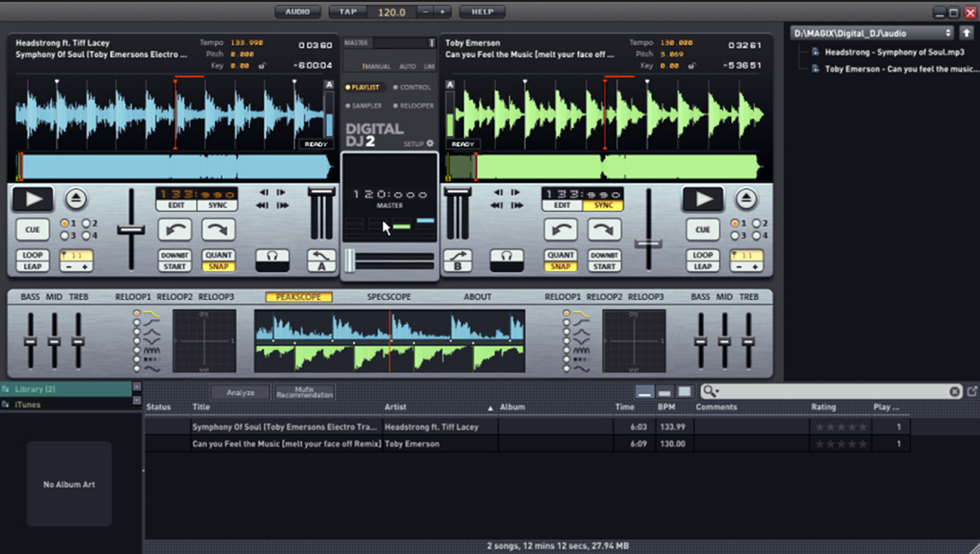Disable SYNC on the right deck

pyautogui.click(x=603, y=206)
